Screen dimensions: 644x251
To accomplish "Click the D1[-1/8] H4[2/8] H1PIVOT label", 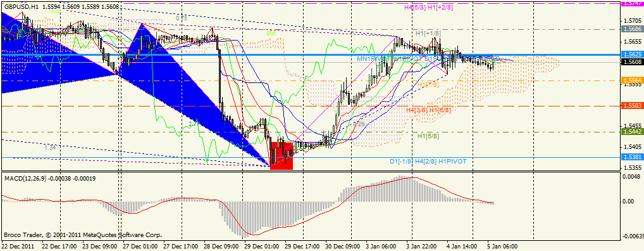I will [x=428, y=162].
